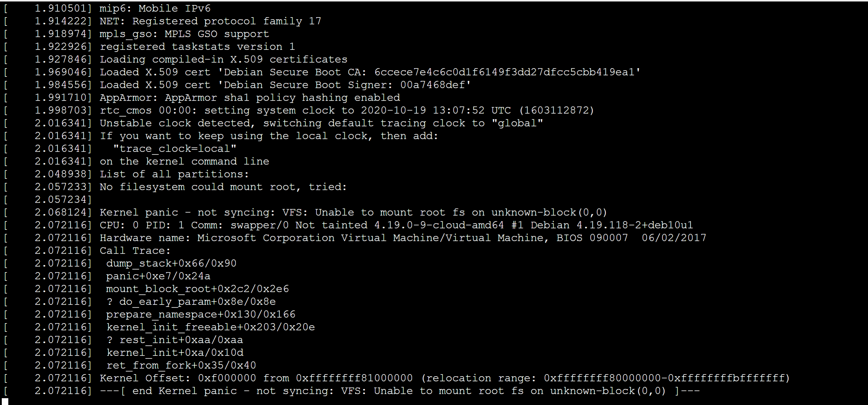
Task: Click the 'Hardware name: Microsoft Corporation' line
Action: pos(403,238)
